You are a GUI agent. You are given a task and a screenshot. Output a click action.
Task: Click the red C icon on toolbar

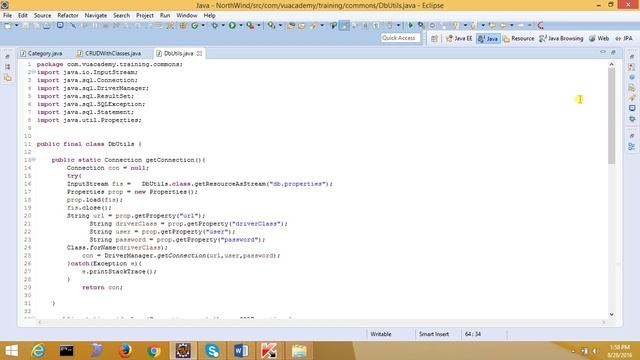(x=541, y=25)
